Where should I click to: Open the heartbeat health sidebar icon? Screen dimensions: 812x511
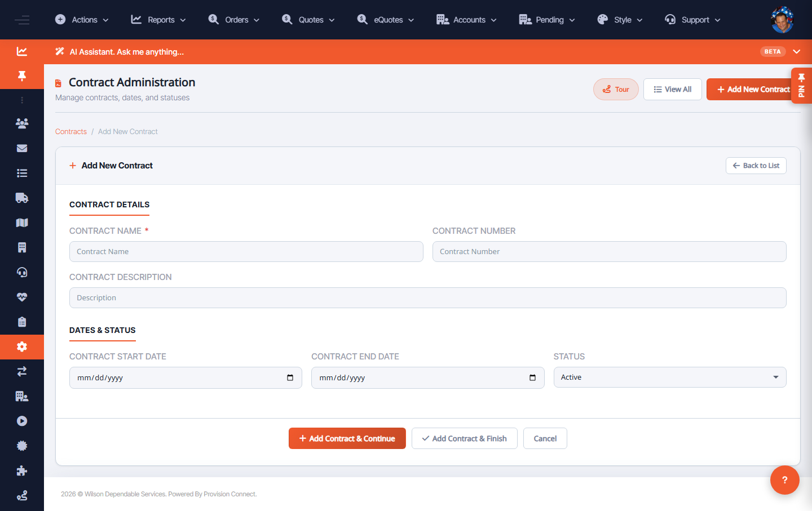pyautogui.click(x=22, y=297)
